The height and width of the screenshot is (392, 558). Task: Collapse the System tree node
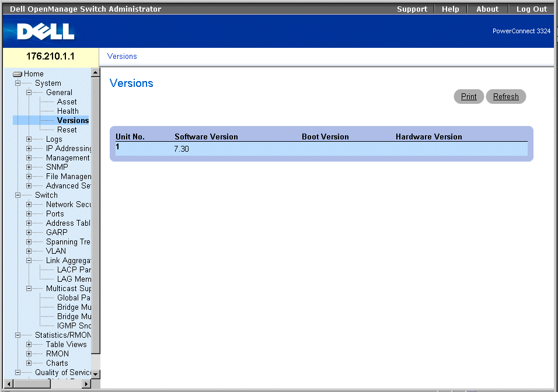18,83
